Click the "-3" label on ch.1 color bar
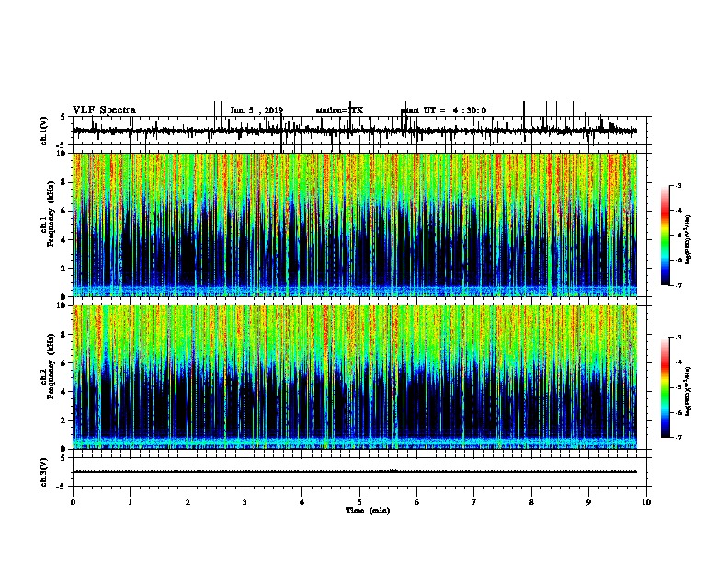The height and width of the screenshot is (563, 728). click(x=678, y=186)
